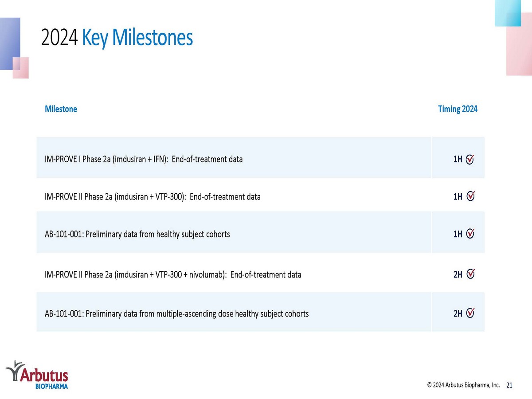Image resolution: width=532 pixels, height=399 pixels.
Task: Click AB-101-001 preliminary healthy subject cohorts 1H text
Action: [137, 234]
